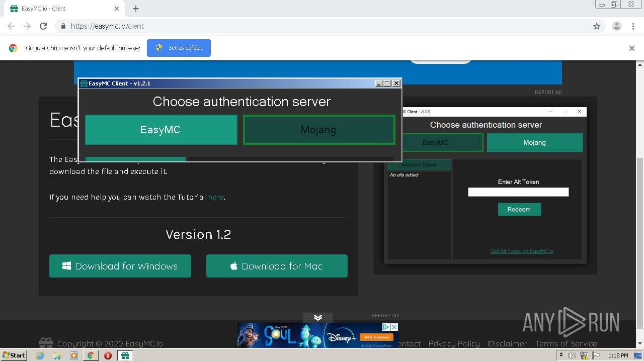The height and width of the screenshot is (362, 644).
Task: Choose EasyMC authentication server in client window
Action: (161, 130)
